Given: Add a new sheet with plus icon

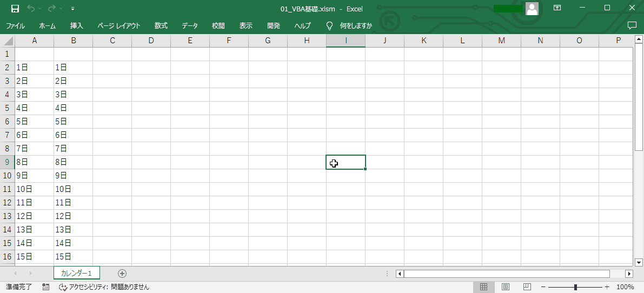Looking at the screenshot, I should pyautogui.click(x=122, y=274).
